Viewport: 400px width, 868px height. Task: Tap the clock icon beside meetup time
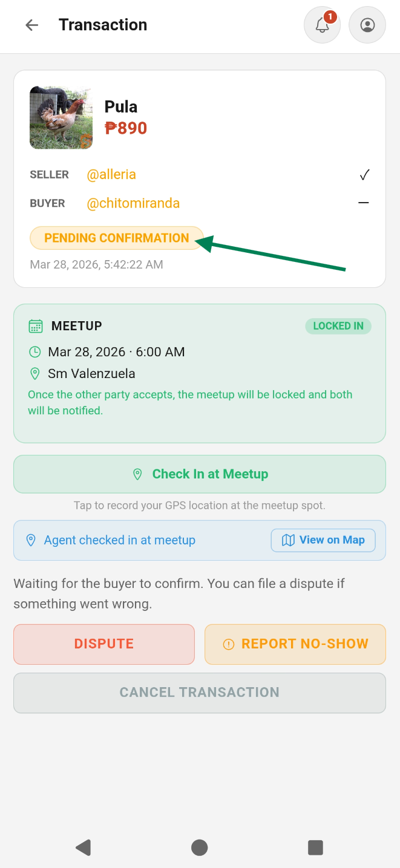35,352
